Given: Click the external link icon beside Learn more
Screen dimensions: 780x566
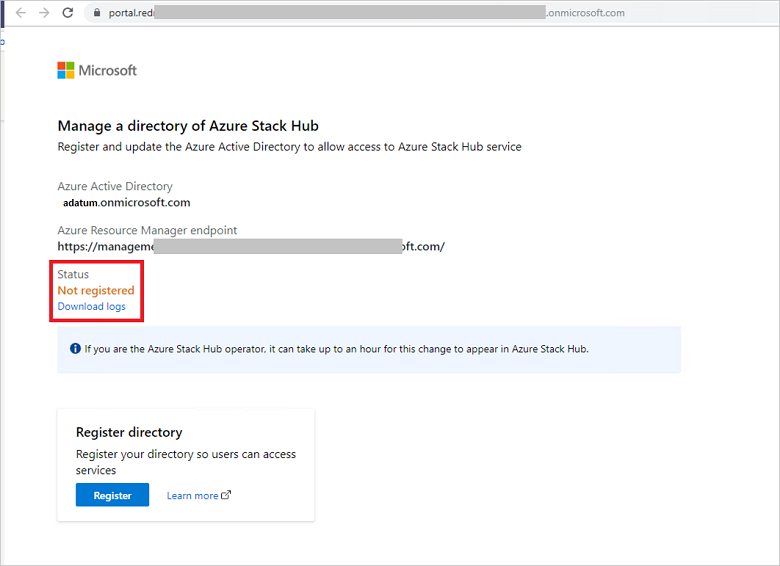Looking at the screenshot, I should coord(226,495).
